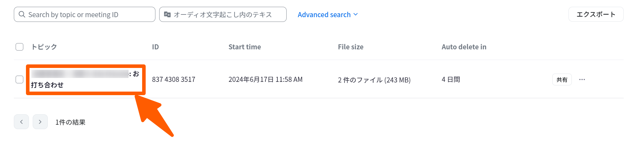The image size is (644, 143).
Task: Click the chevron beside Advanced search
Action: [356, 14]
